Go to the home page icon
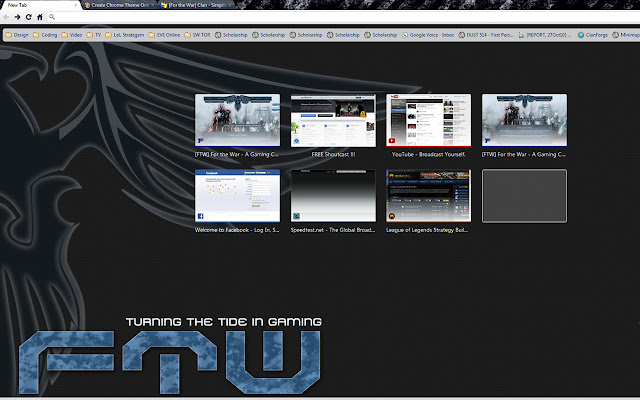This screenshot has width=640, height=400. coord(39,17)
